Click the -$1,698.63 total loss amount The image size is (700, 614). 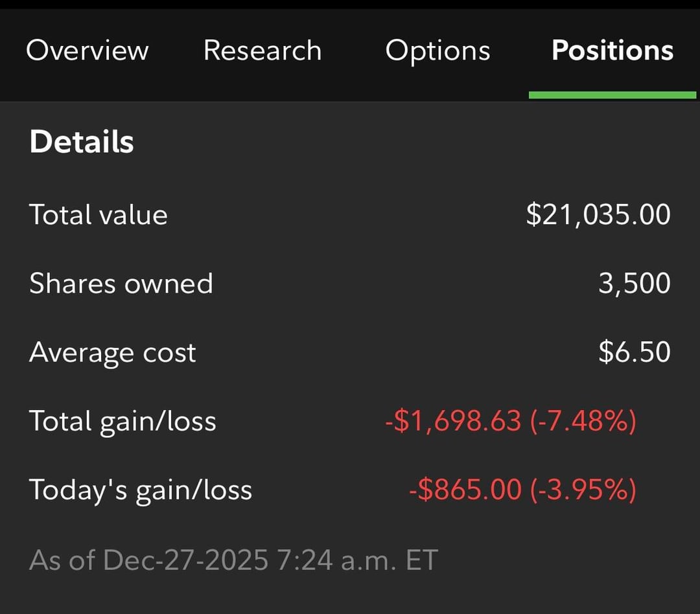[x=453, y=421]
